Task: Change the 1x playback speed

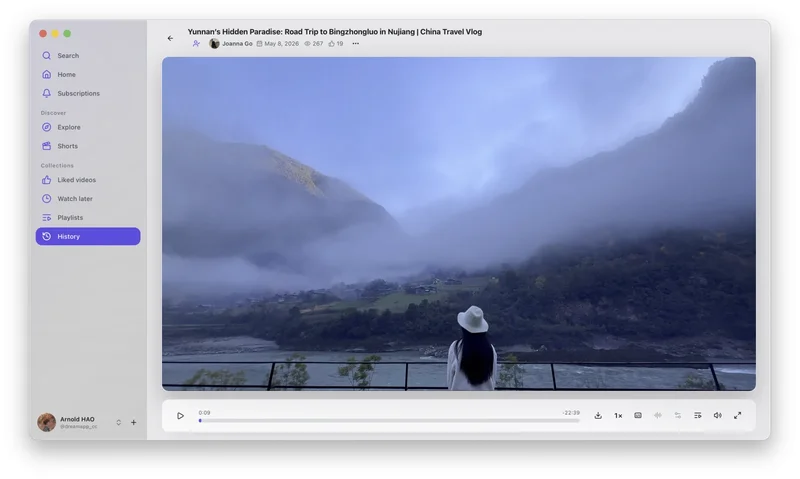Action: [x=618, y=416]
